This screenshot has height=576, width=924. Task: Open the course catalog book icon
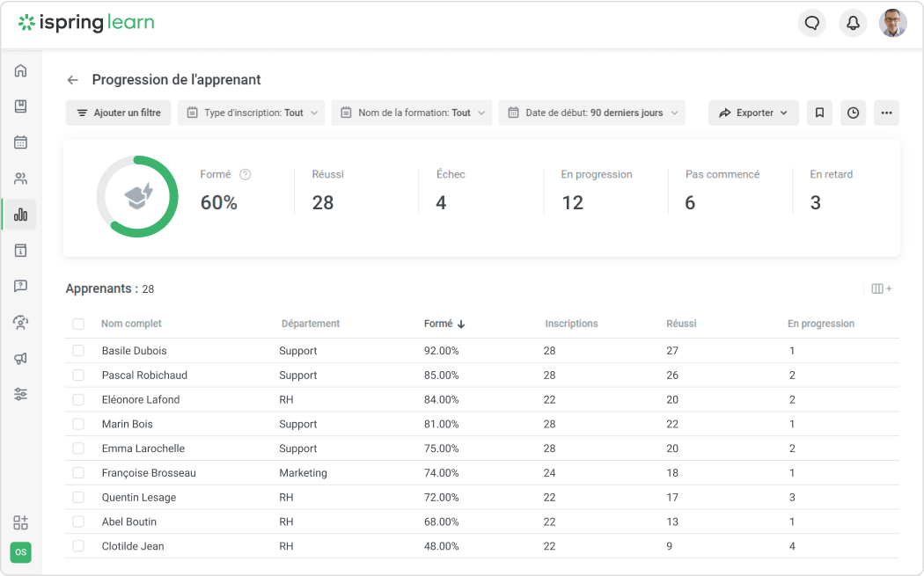[20, 106]
